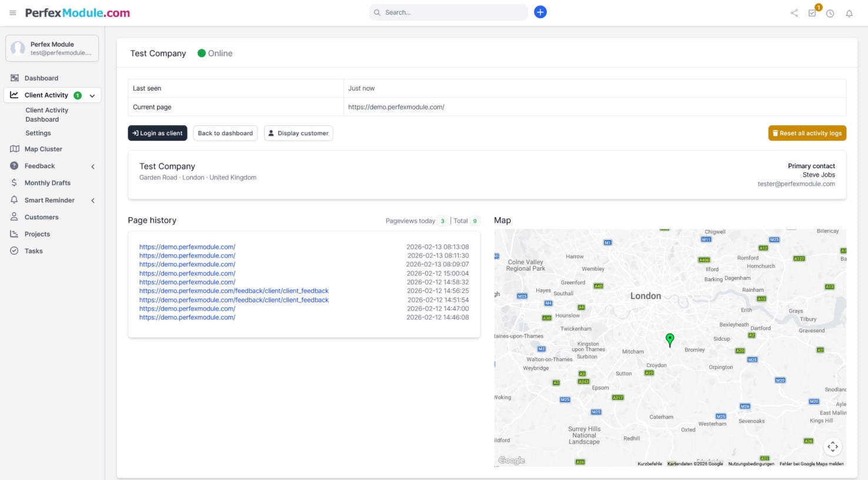868x480 pixels.
Task: Collapse the Client Activity submenu
Action: click(x=91, y=95)
